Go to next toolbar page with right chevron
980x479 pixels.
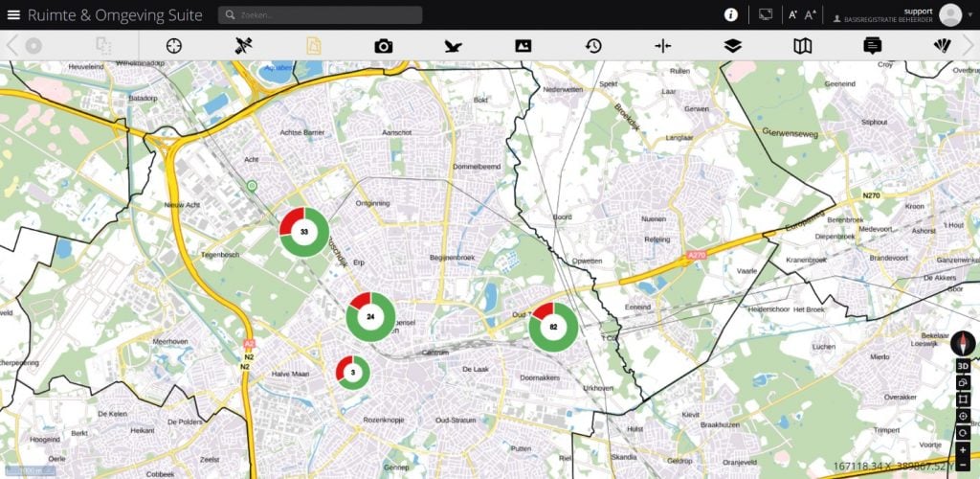pos(969,46)
